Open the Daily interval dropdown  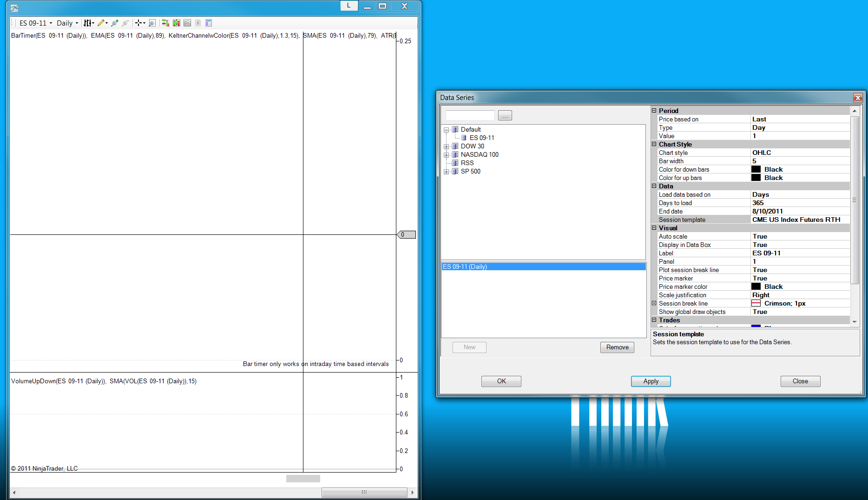(x=67, y=23)
